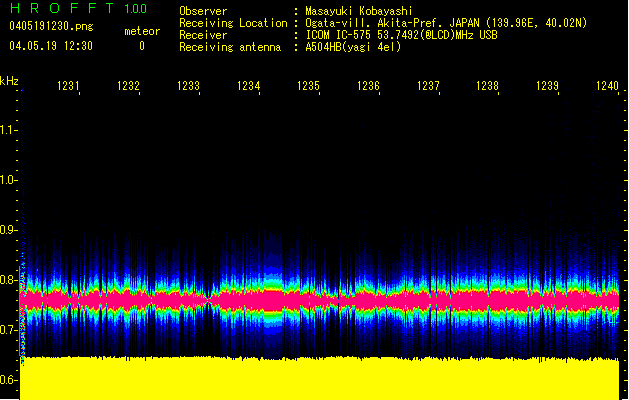Select the filename 0405191230.png
The width and height of the screenshot is (629, 400).
[x=50, y=25]
